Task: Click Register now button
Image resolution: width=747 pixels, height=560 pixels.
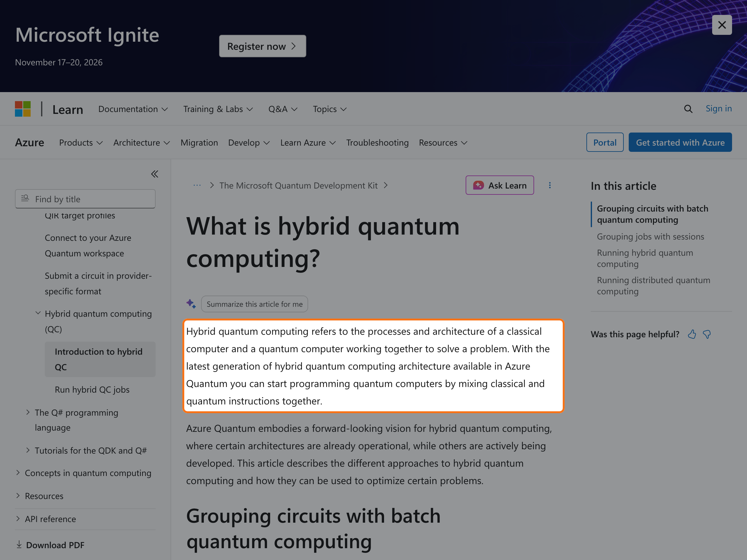Action: click(262, 46)
